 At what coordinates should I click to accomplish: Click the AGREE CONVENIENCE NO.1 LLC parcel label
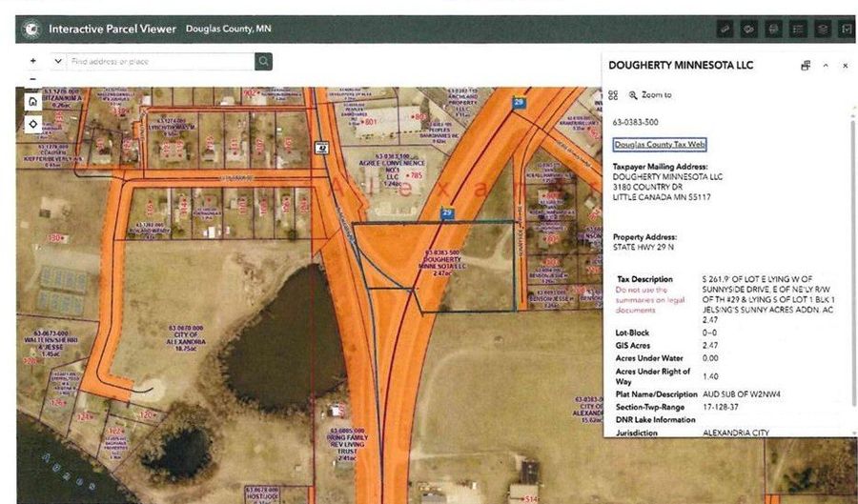392,170
